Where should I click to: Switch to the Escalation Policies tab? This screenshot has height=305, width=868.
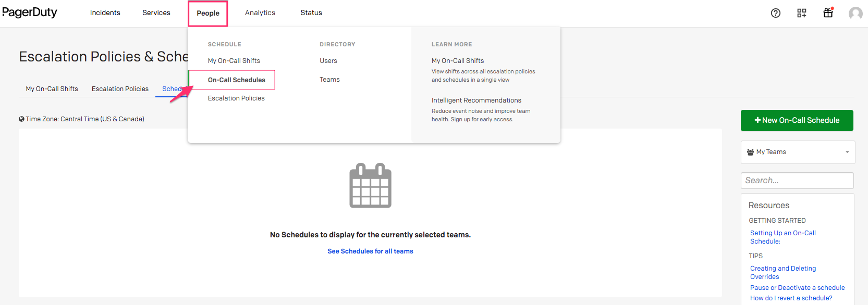tap(120, 89)
